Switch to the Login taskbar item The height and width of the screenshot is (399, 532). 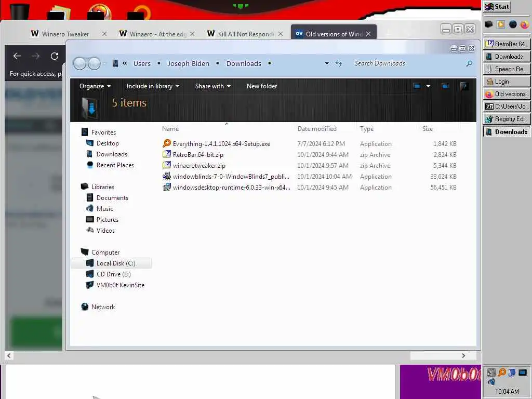point(507,82)
